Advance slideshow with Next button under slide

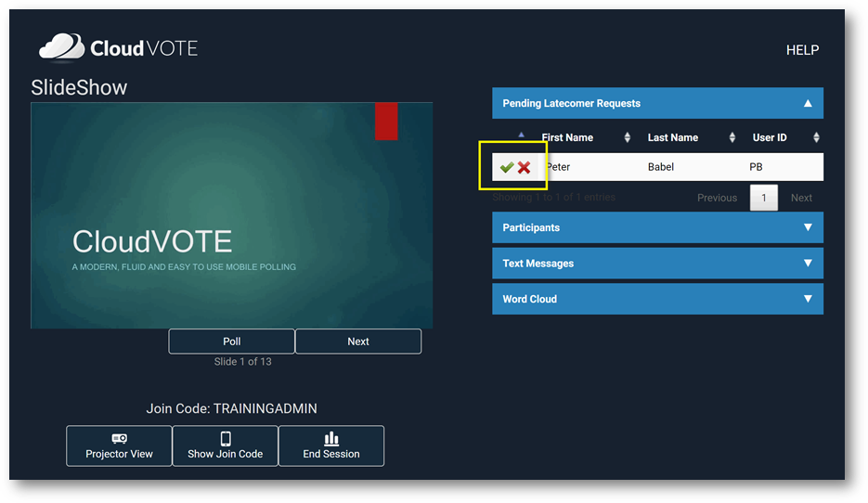(x=358, y=342)
